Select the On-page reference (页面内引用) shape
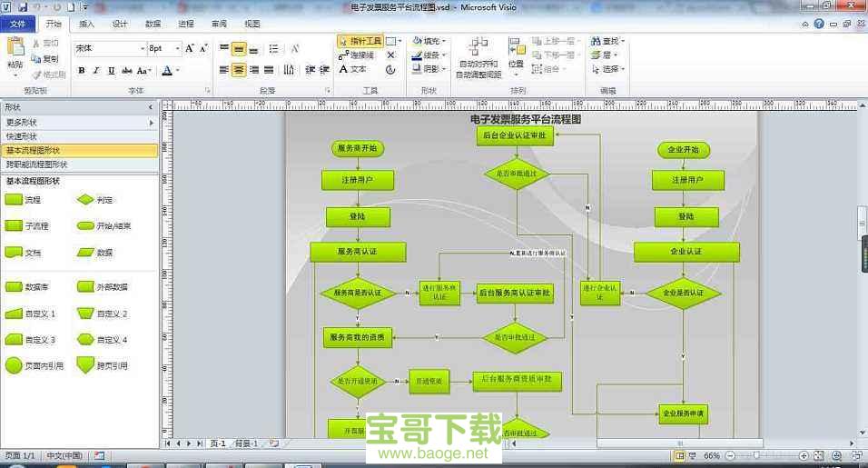This screenshot has width=868, height=468. pyautogui.click(x=35, y=365)
